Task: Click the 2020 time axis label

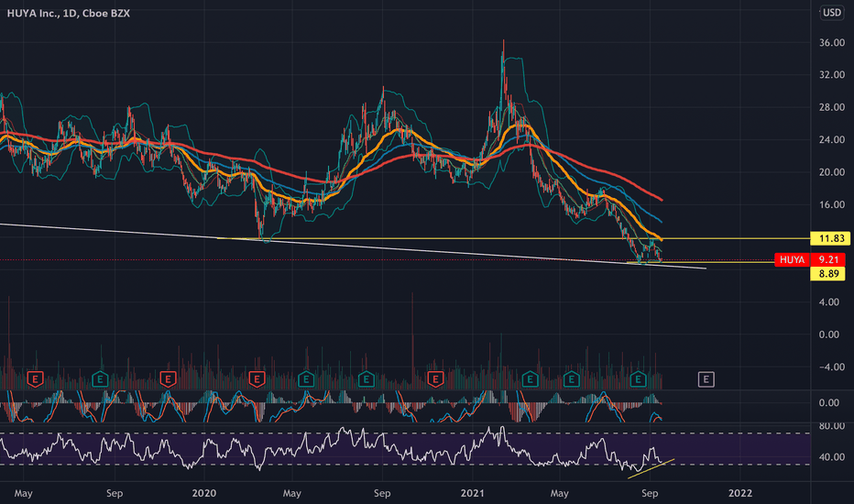Action: click(x=203, y=493)
